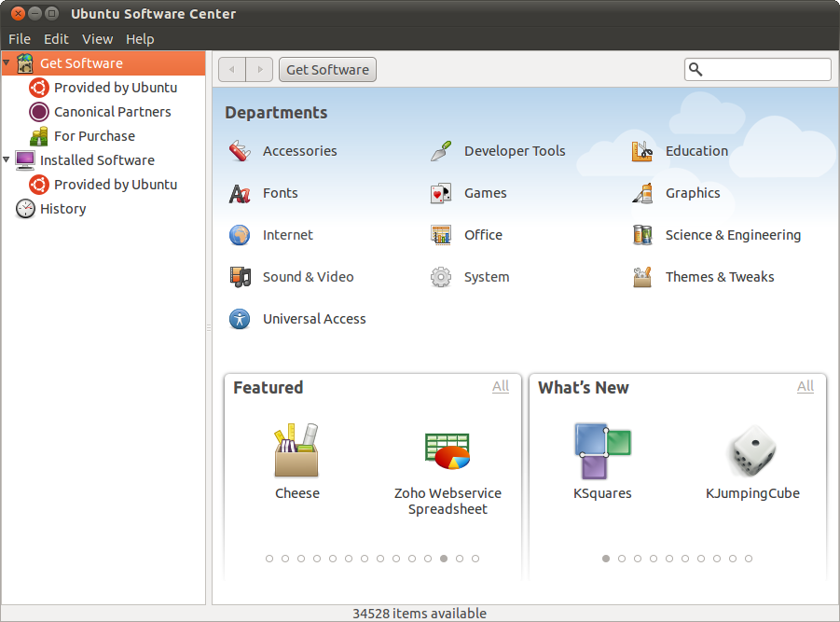Open the KJumpingCube dice icon
This screenshot has height=622, width=840.
click(x=752, y=450)
